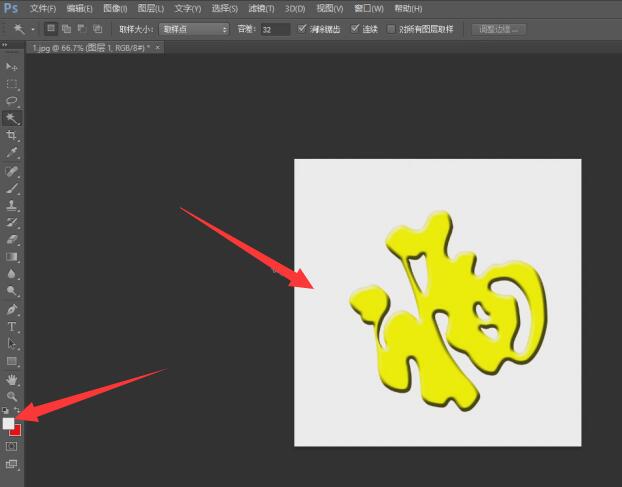
Task: Select the Pen tool
Action: tap(12, 309)
